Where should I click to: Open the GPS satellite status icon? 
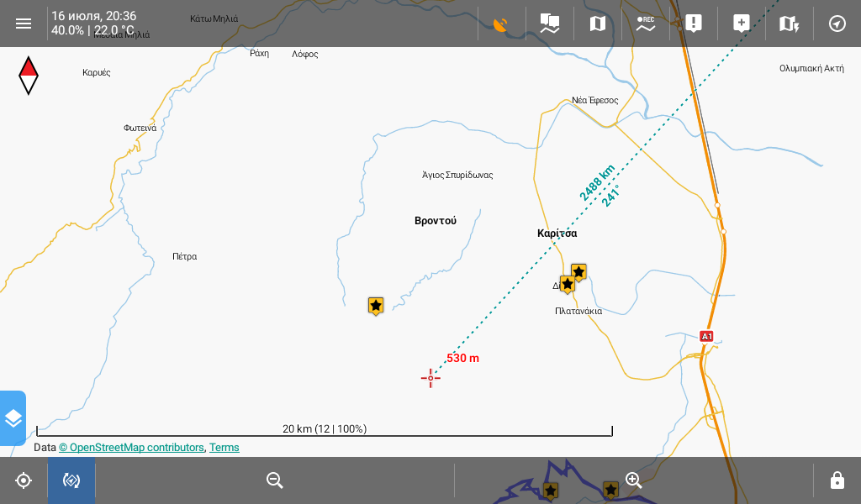[501, 24]
